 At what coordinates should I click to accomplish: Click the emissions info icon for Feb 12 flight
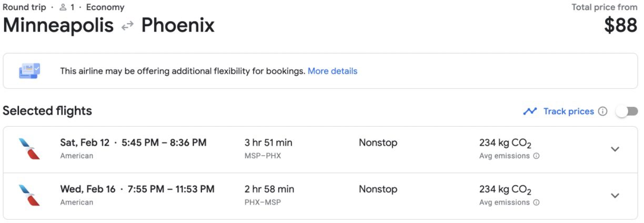click(x=536, y=156)
